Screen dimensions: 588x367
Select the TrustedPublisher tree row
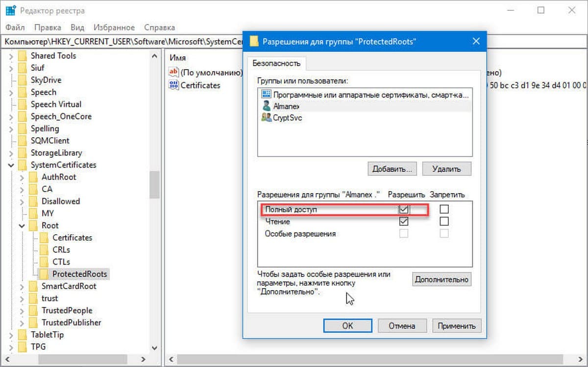click(x=72, y=322)
